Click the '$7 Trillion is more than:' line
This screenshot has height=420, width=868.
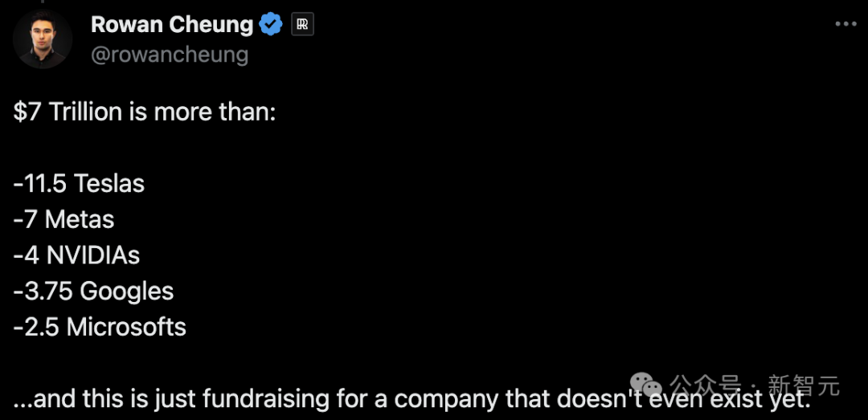point(145,112)
